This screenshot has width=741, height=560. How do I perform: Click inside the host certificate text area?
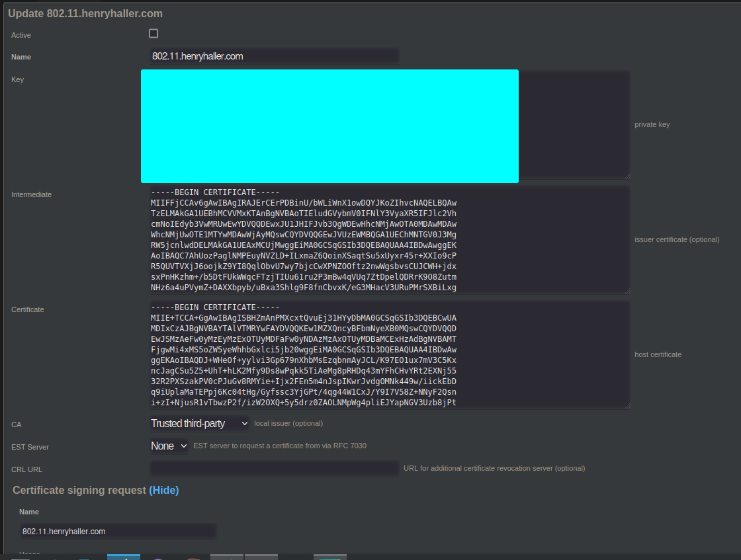click(389, 354)
